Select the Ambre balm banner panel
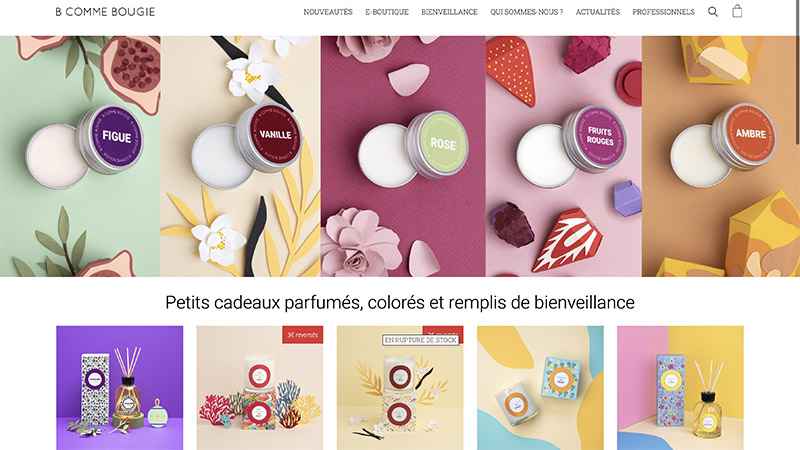 (x=719, y=156)
